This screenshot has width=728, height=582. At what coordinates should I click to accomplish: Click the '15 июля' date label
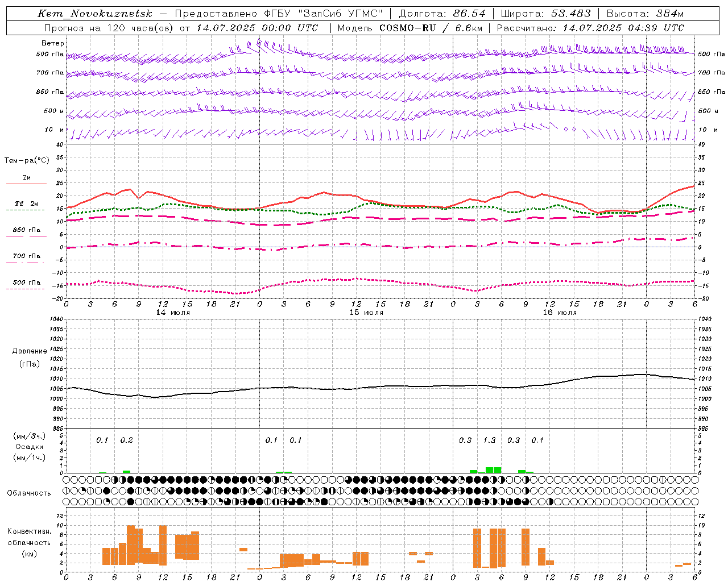(366, 313)
